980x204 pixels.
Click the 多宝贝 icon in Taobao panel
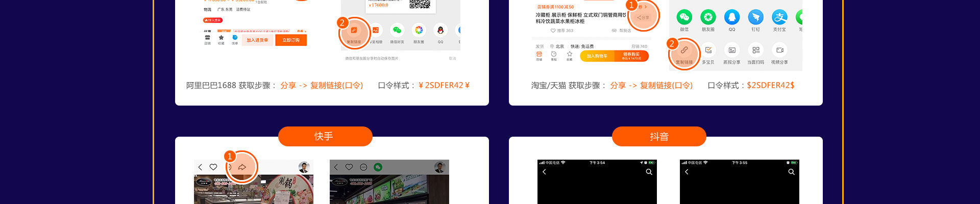pyautogui.click(x=708, y=50)
